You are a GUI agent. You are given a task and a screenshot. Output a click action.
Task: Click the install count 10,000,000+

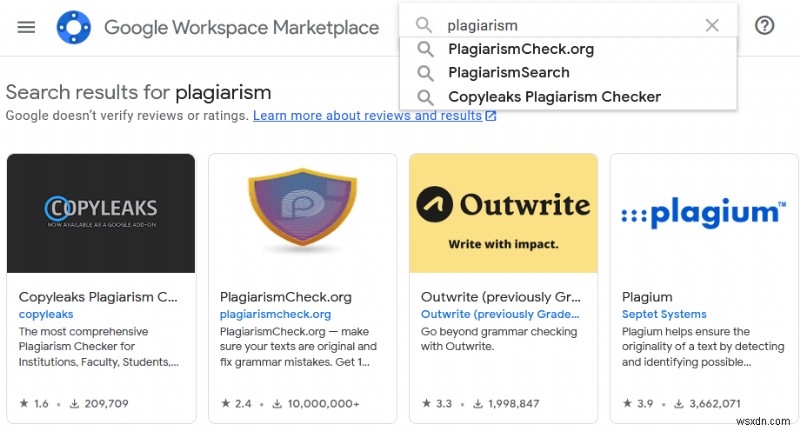[323, 403]
